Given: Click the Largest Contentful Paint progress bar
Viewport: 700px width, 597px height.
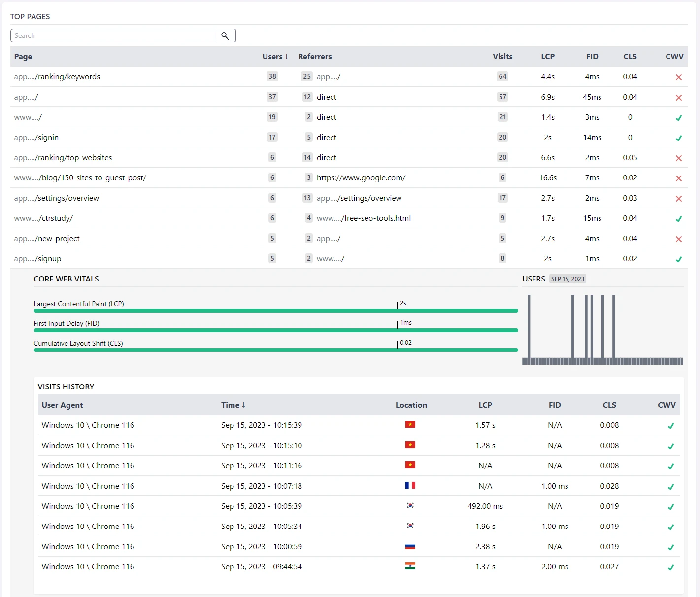Looking at the screenshot, I should (276, 311).
